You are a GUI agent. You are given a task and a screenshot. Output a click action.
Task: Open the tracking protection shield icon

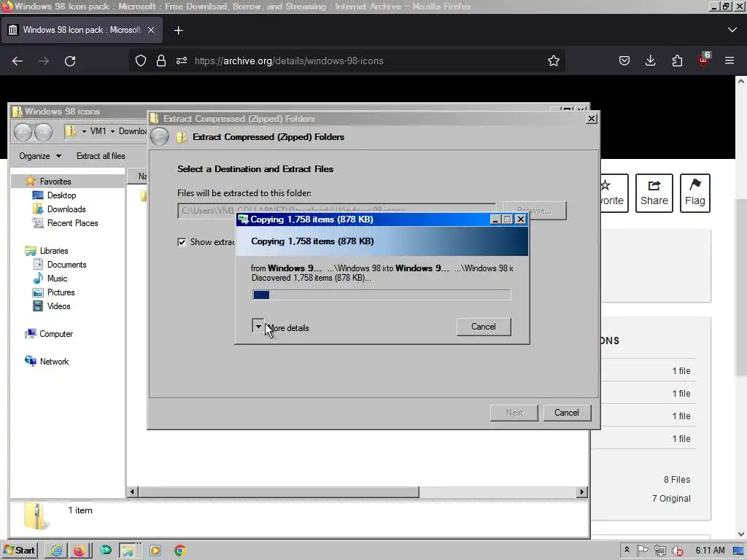pos(141,61)
